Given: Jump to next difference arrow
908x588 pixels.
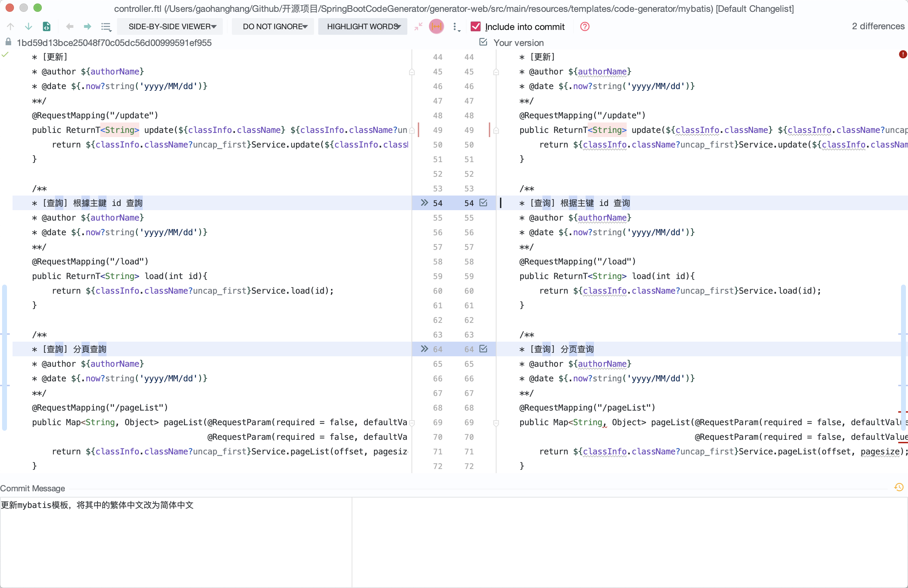Looking at the screenshot, I should pyautogui.click(x=28, y=26).
